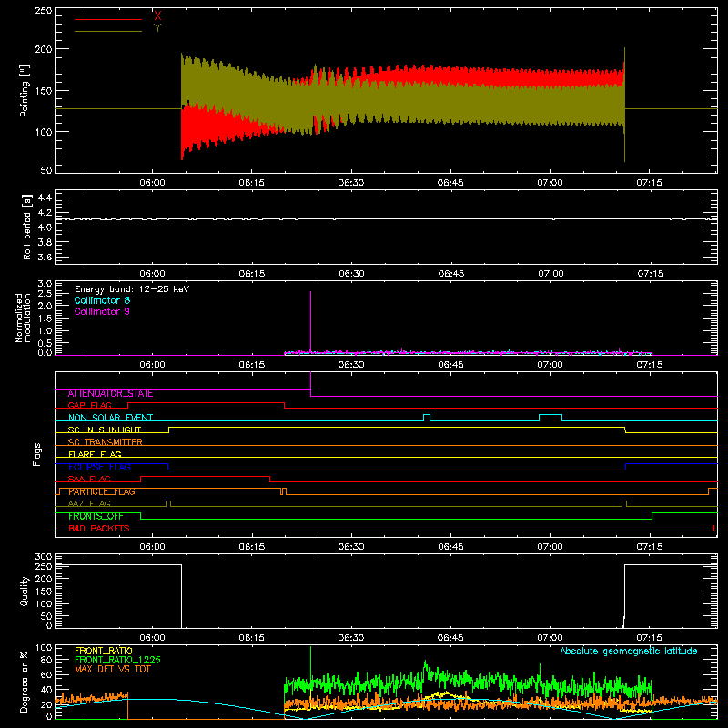Screen dimensions: 728x728
Task: Click the olive line sample beside legend Y
Action: [x=108, y=31]
